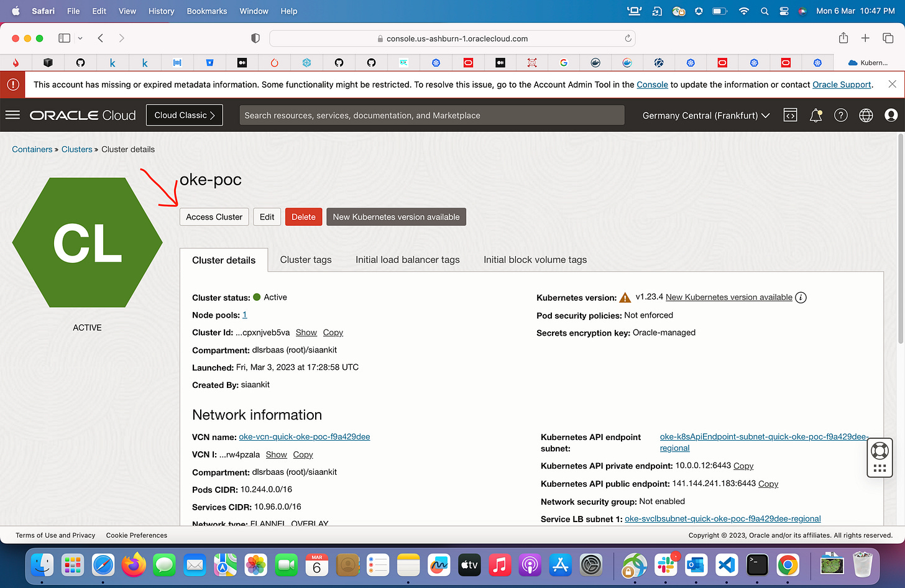Screen dimensions: 905x588
Task: Click the Oracle Cloud search field
Action: [x=432, y=115]
